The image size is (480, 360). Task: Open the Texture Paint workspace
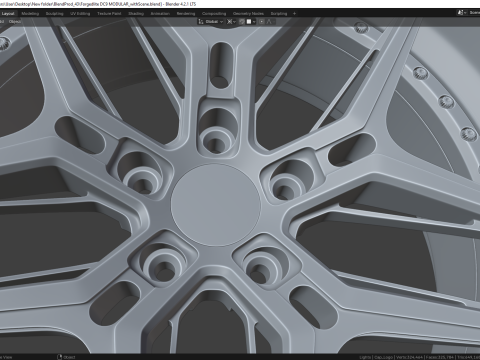coord(109,14)
